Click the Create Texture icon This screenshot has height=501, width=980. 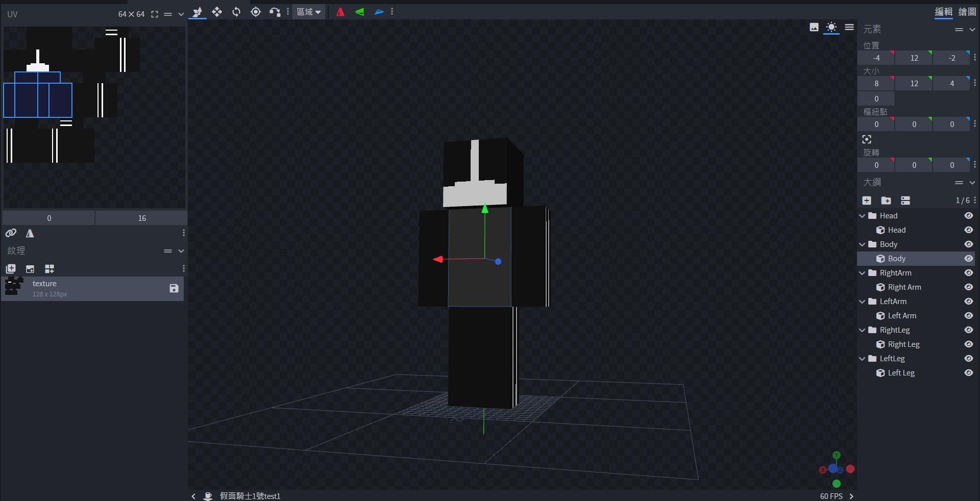(x=11, y=269)
